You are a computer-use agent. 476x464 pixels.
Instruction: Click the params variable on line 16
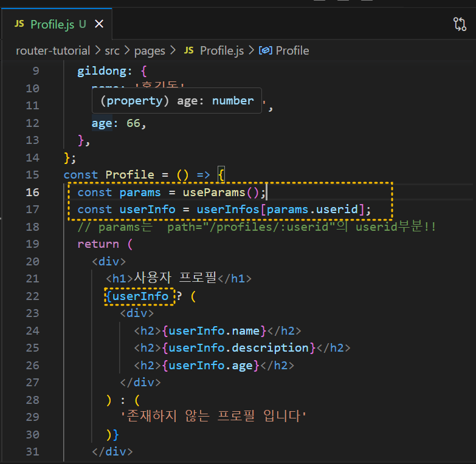point(140,193)
